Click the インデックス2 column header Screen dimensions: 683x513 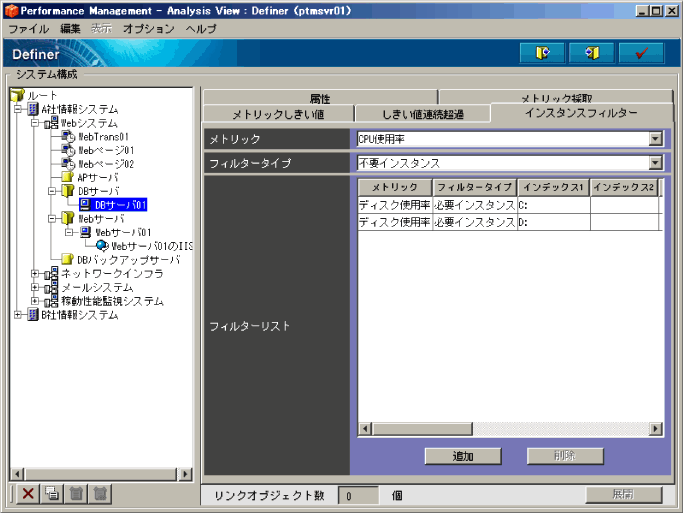623,188
